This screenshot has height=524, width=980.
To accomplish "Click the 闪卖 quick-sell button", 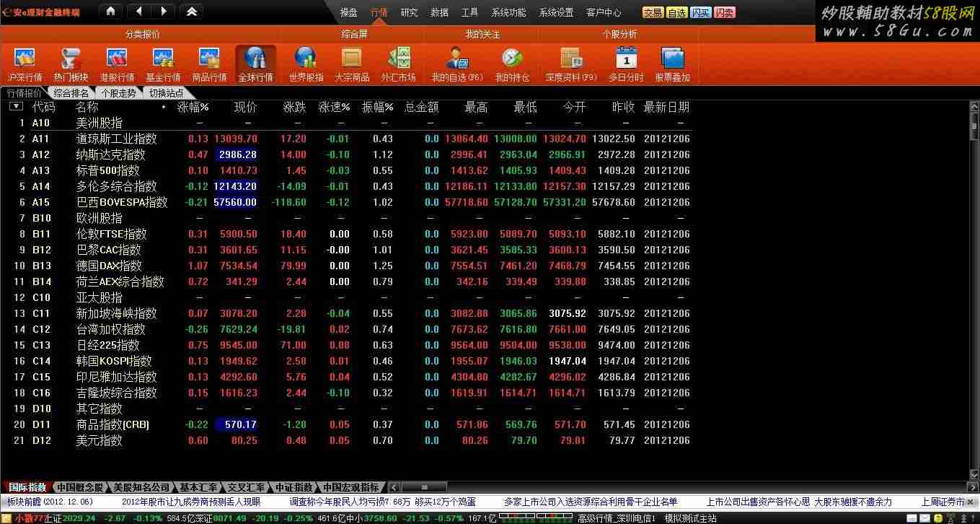I will pos(725,13).
